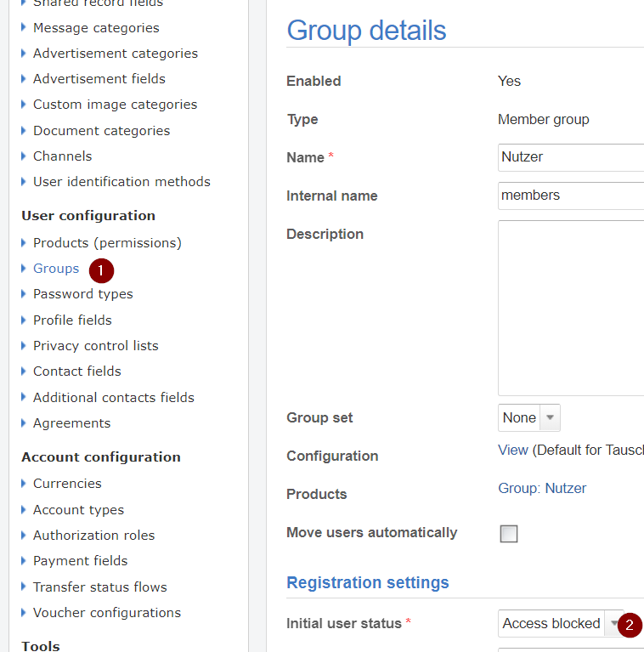Click into the Description text area
This screenshot has height=652, width=644.
[571, 308]
